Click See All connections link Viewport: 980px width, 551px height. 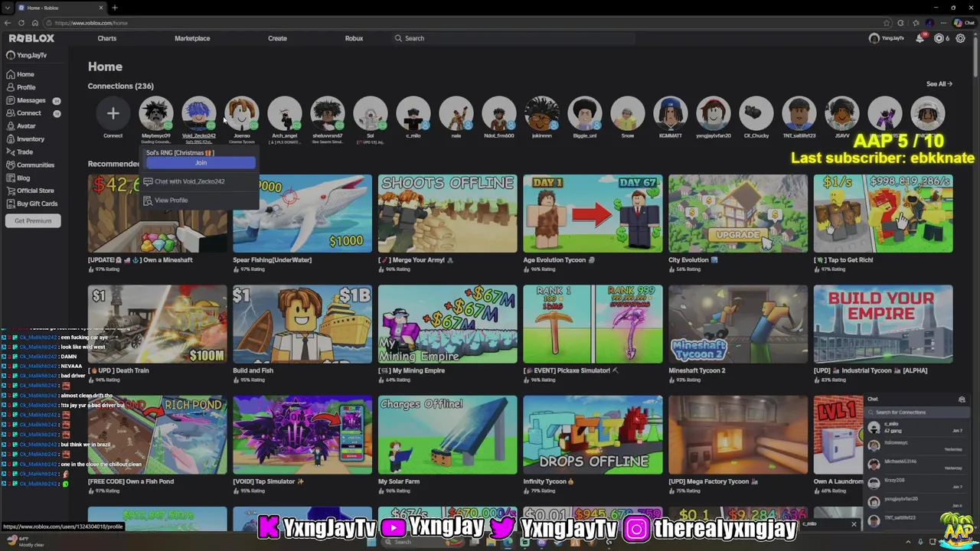click(939, 83)
